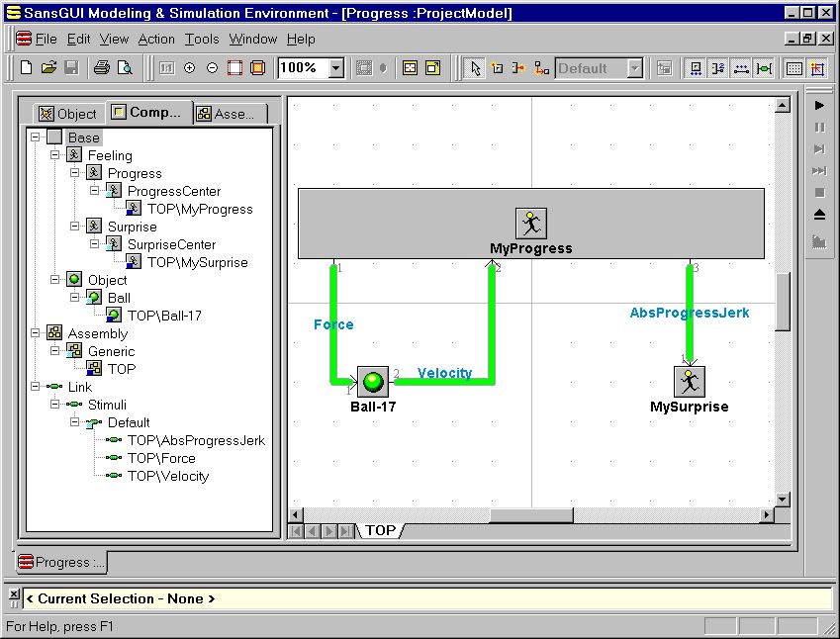
Task: Collapse the Link tree branch
Action: point(35,387)
